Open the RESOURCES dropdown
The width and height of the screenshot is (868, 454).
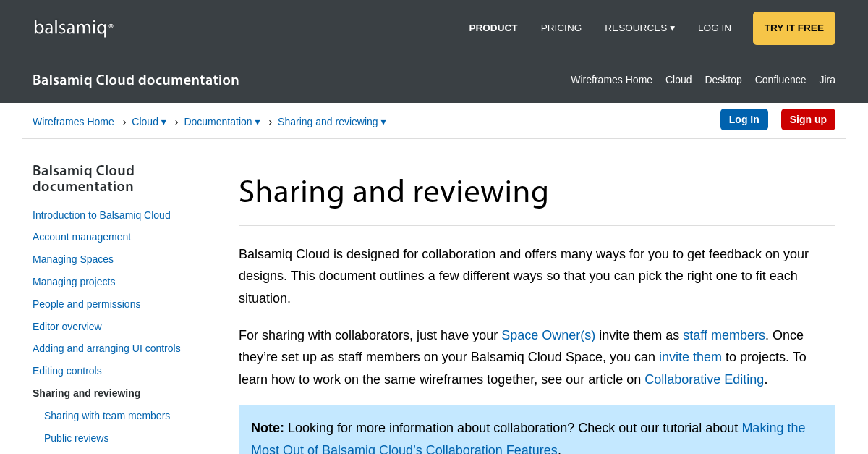click(639, 28)
